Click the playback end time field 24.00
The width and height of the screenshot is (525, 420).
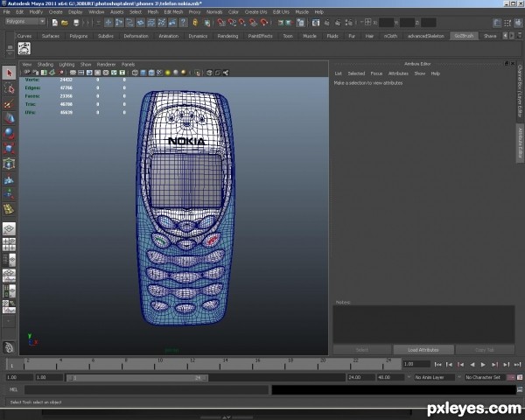coord(360,377)
